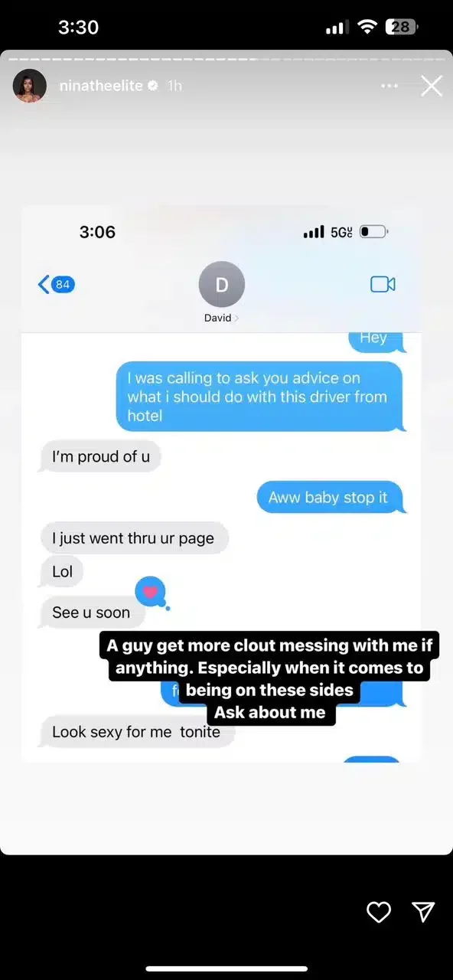
Task: Tap the verified badge beside ninatheelite
Action: pos(153,86)
